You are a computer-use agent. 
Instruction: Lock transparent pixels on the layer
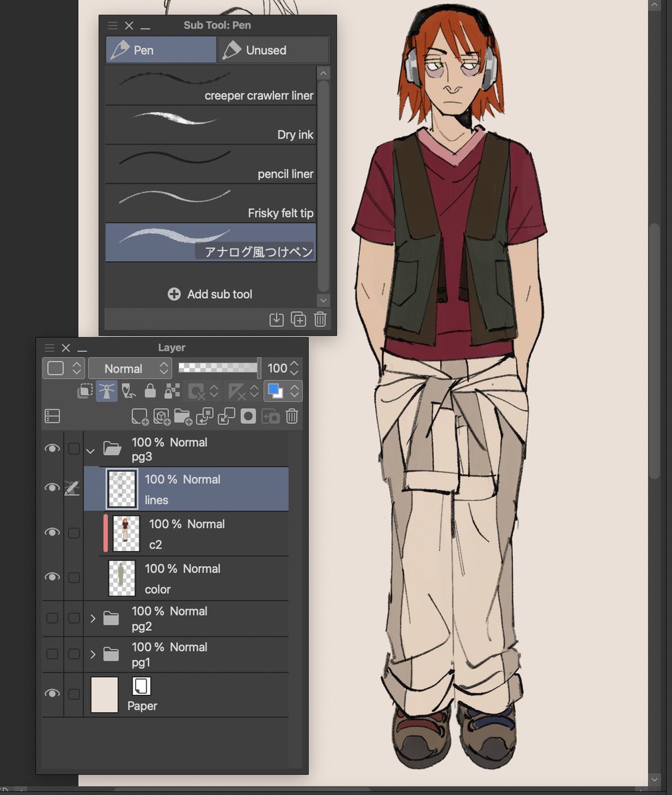(172, 391)
